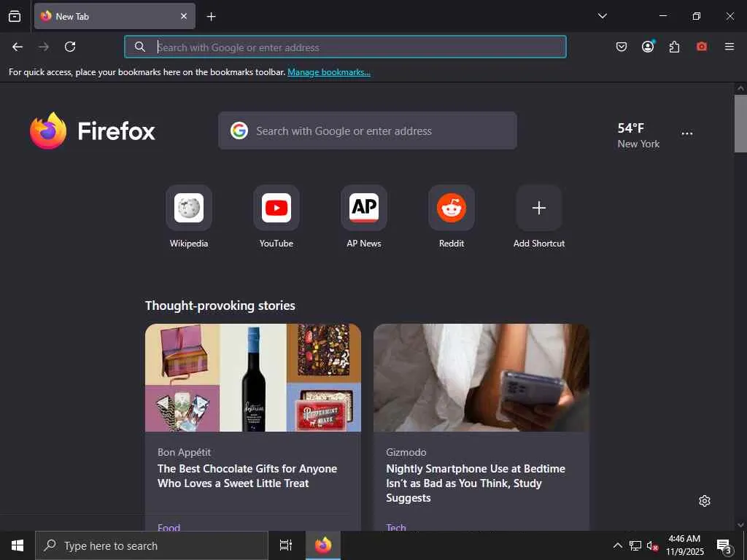Open the Save to Pocket icon
The height and width of the screenshot is (560, 747).
(622, 47)
